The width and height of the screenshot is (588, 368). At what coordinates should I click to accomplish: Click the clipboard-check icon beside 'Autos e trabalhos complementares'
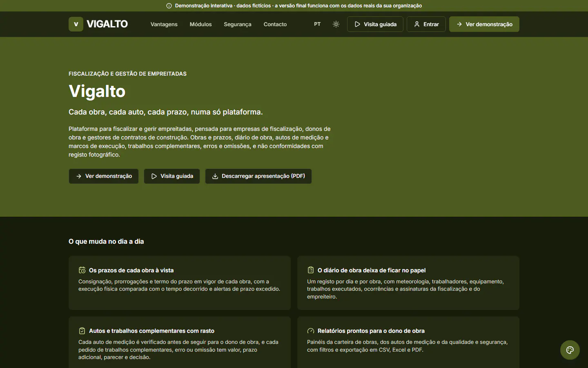tap(82, 331)
